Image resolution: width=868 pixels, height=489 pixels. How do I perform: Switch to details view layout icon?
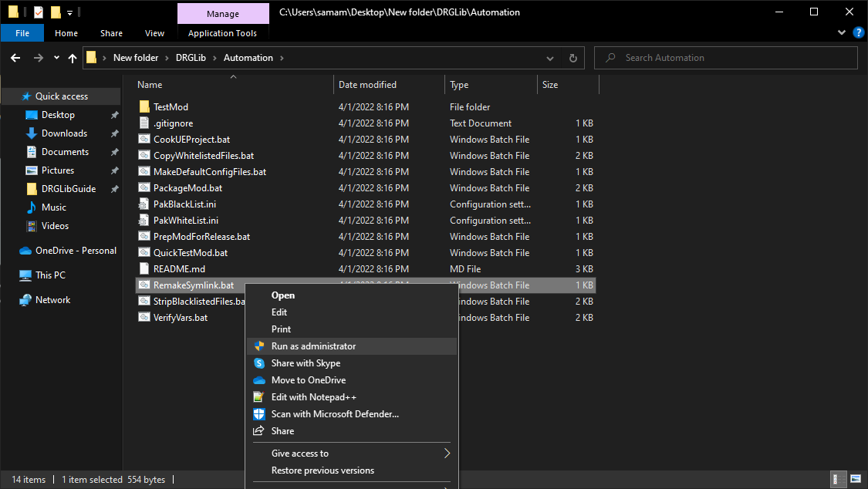coord(839,479)
